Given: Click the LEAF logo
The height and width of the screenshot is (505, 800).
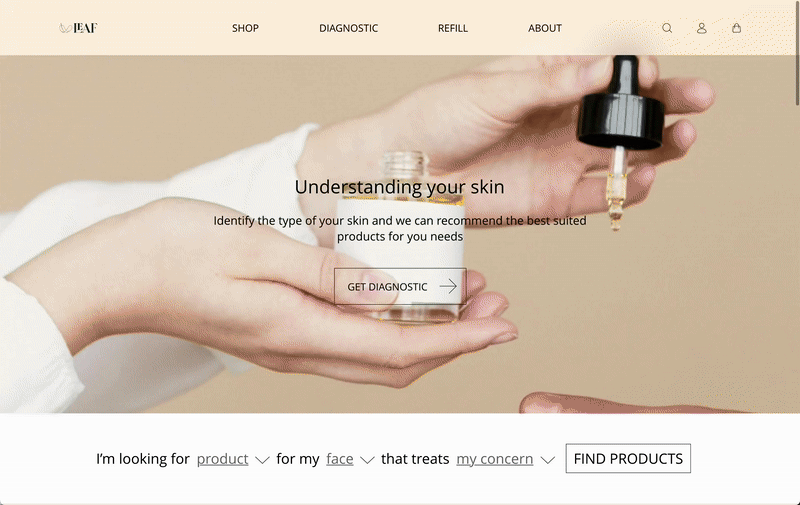Looking at the screenshot, I should click(78, 28).
